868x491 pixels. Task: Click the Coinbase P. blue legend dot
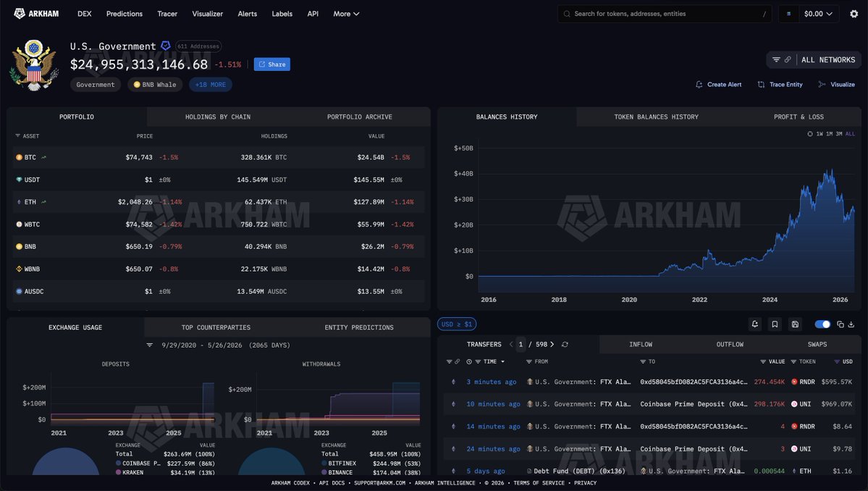[x=119, y=463]
